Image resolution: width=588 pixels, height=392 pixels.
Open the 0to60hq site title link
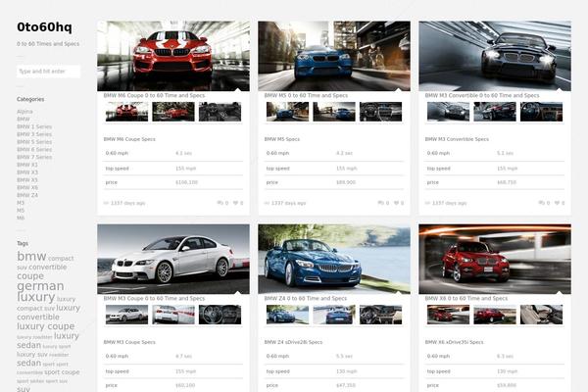click(x=44, y=27)
